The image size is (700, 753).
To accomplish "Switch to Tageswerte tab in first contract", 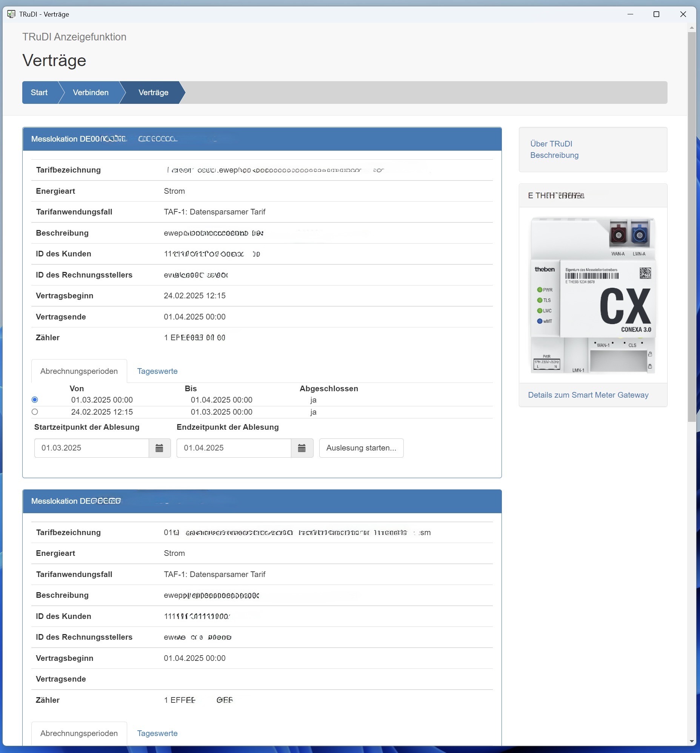I will point(157,371).
